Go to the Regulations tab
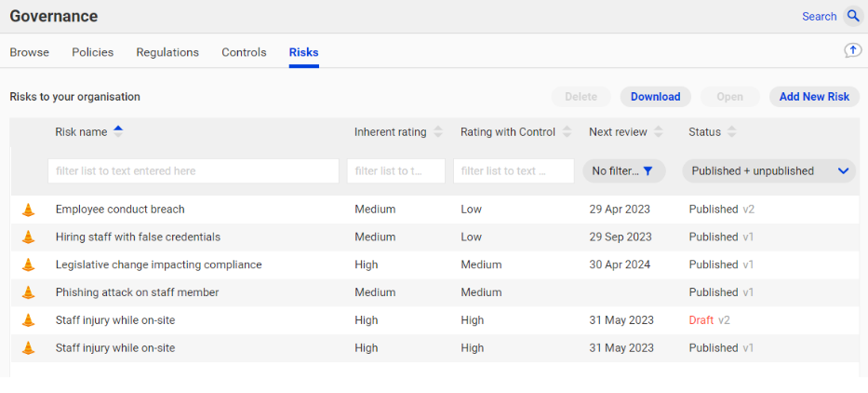Screen dimensions: 868x393 point(167,52)
